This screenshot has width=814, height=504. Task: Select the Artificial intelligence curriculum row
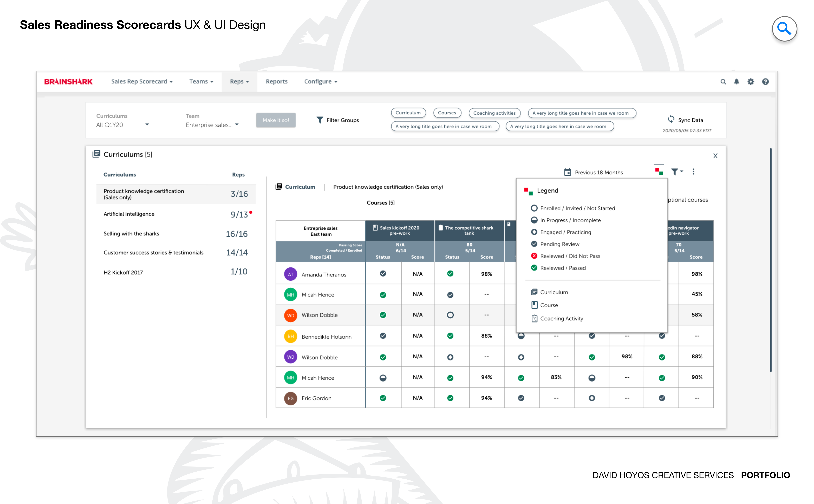point(176,214)
